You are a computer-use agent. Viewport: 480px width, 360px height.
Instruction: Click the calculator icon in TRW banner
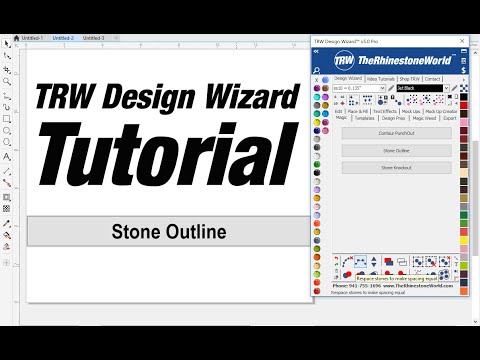pos(464,61)
